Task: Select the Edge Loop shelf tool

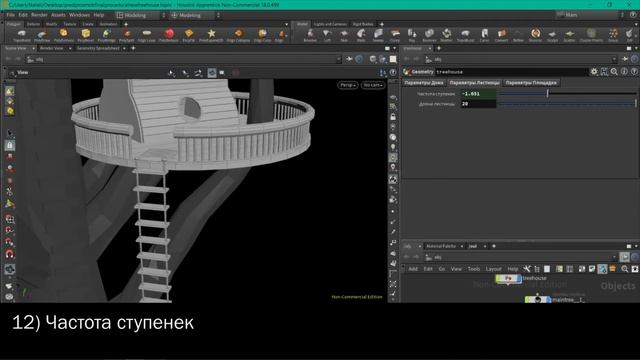Action: click(x=147, y=35)
